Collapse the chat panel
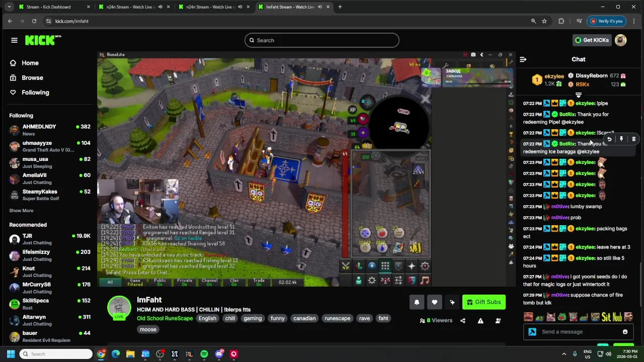The width and height of the screenshot is (644, 362). (x=523, y=59)
